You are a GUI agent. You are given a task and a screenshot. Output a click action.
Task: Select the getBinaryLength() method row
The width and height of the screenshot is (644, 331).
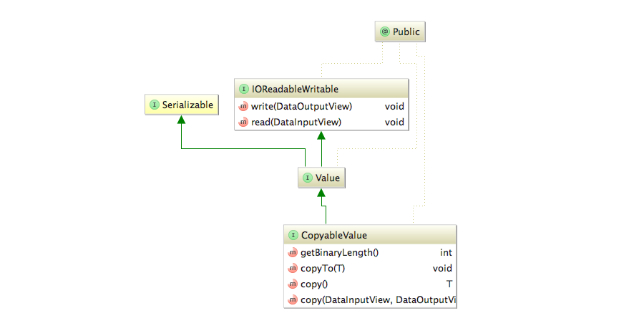tap(370, 252)
